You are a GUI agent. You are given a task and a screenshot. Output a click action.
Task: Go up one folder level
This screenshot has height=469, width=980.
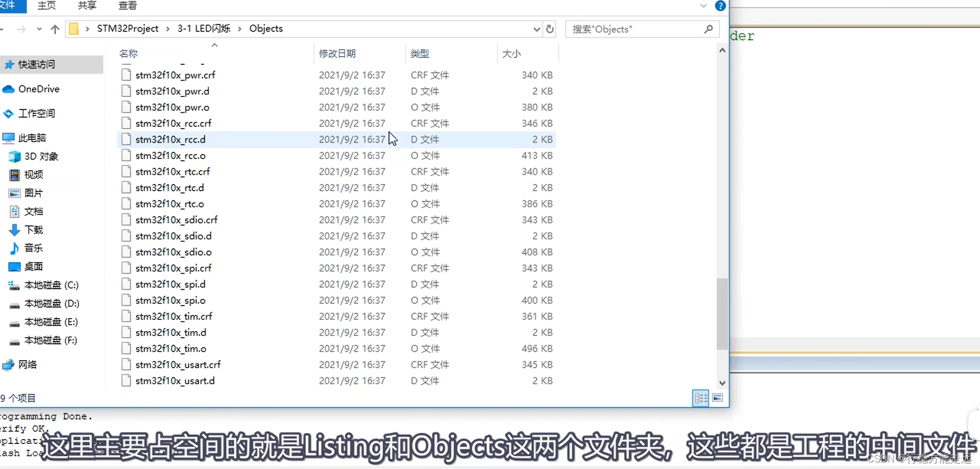(x=55, y=29)
